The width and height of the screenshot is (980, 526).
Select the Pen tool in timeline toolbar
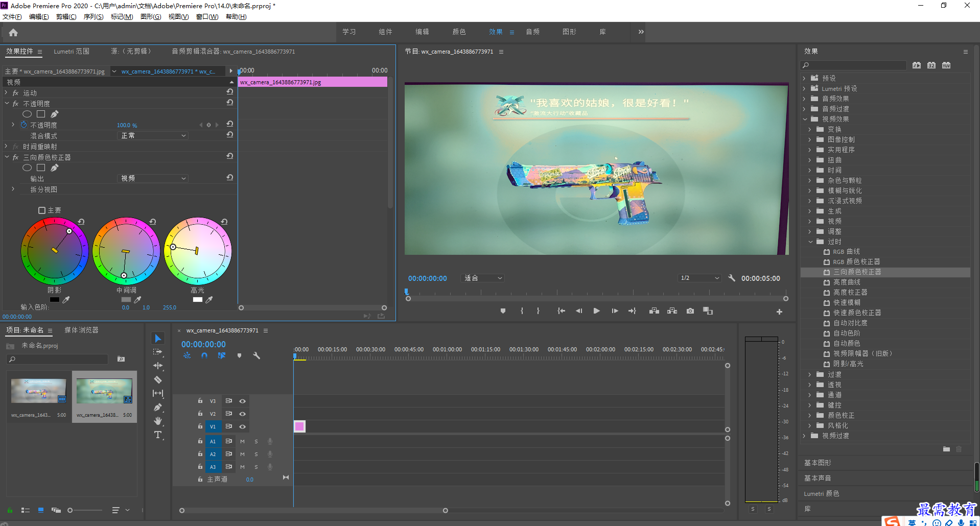(158, 407)
